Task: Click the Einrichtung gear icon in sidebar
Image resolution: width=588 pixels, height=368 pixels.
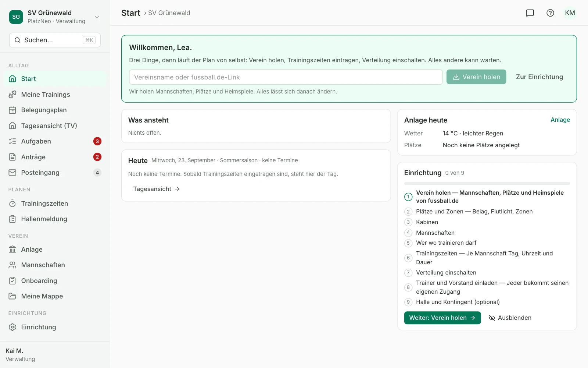Action: (x=12, y=327)
